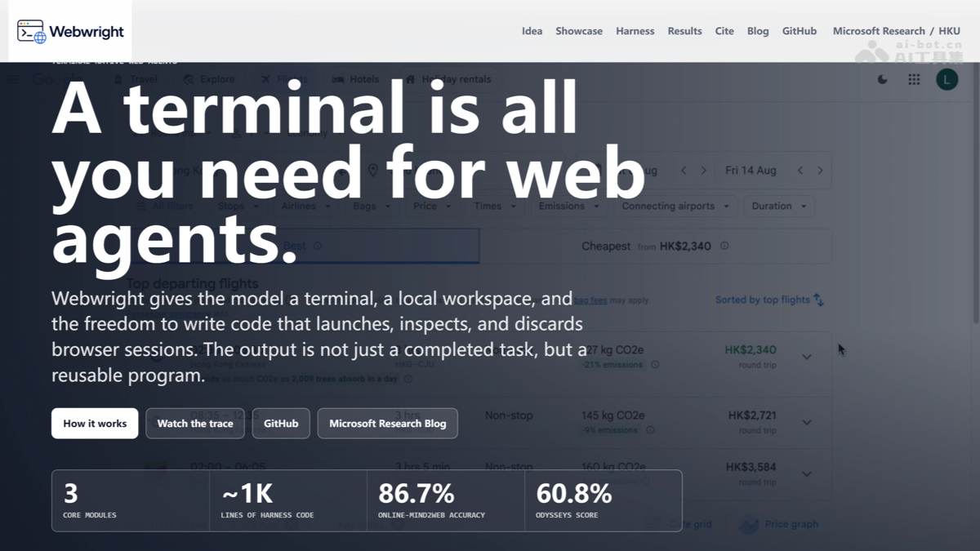This screenshot has height=551, width=980.
Task: Open the Times filter dropdown
Action: [495, 207]
